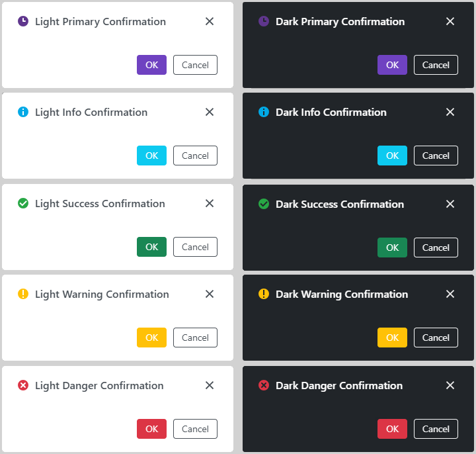
Task: Cancel the Dark Danger Confirmation dialog
Action: 436,429
